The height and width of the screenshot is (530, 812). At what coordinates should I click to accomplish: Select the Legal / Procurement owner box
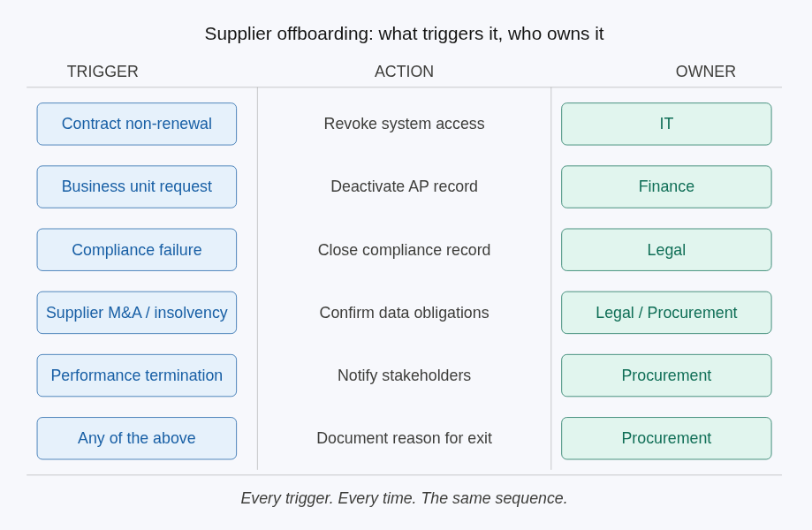(x=666, y=313)
